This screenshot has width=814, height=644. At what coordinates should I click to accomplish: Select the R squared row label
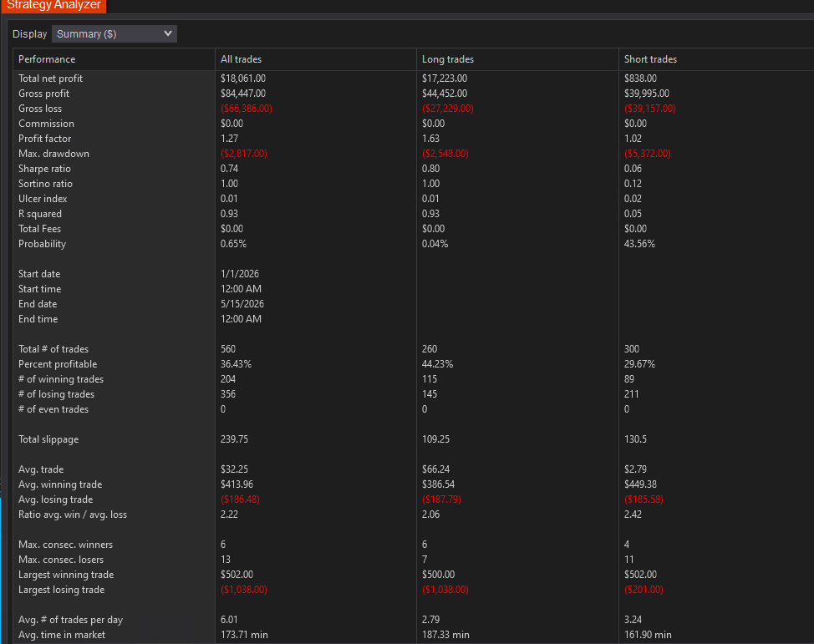(40, 214)
